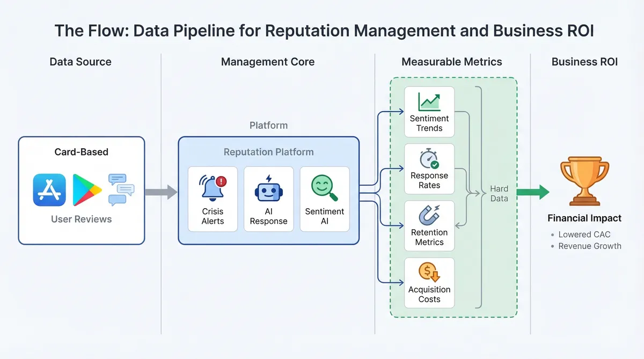
Task: Click the gold trophy icon
Action: [584, 181]
